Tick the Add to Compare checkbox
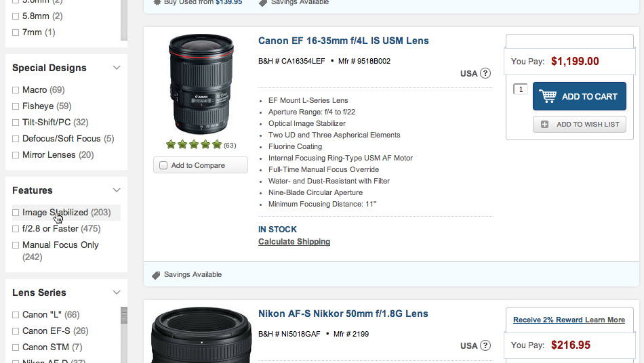This screenshot has width=644, height=363. (163, 165)
